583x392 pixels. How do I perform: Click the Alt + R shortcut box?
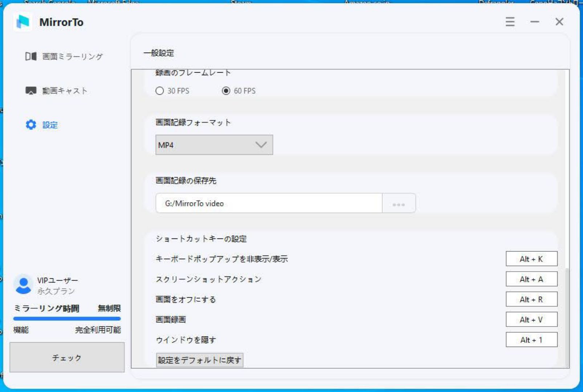531,299
